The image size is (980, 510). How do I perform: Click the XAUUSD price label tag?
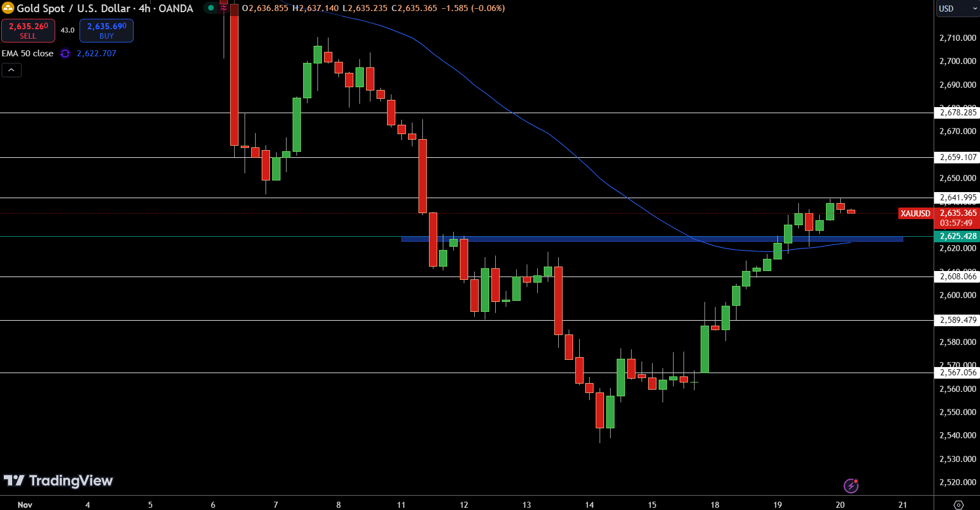point(915,213)
